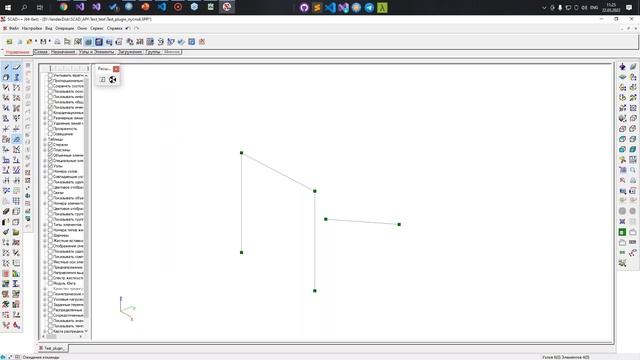Click the redo arrow in the menu bar
640x360 pixels.
click(x=137, y=29)
